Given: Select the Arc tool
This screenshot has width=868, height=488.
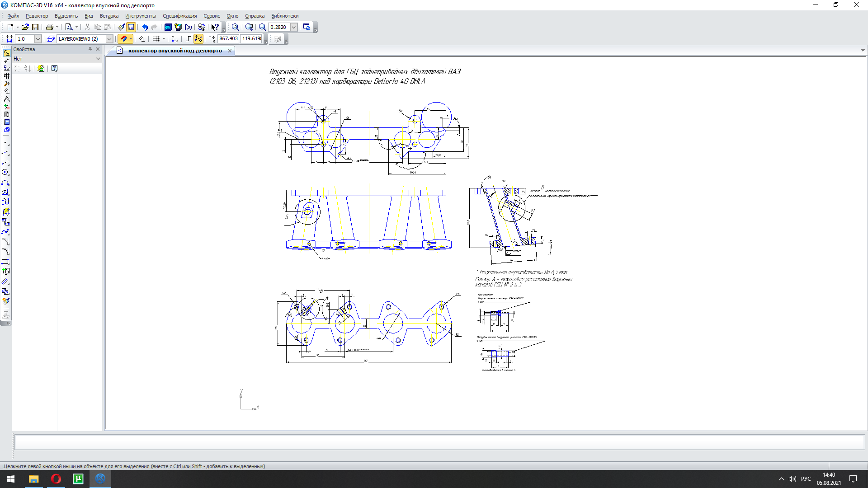Looking at the screenshot, I should (5, 183).
